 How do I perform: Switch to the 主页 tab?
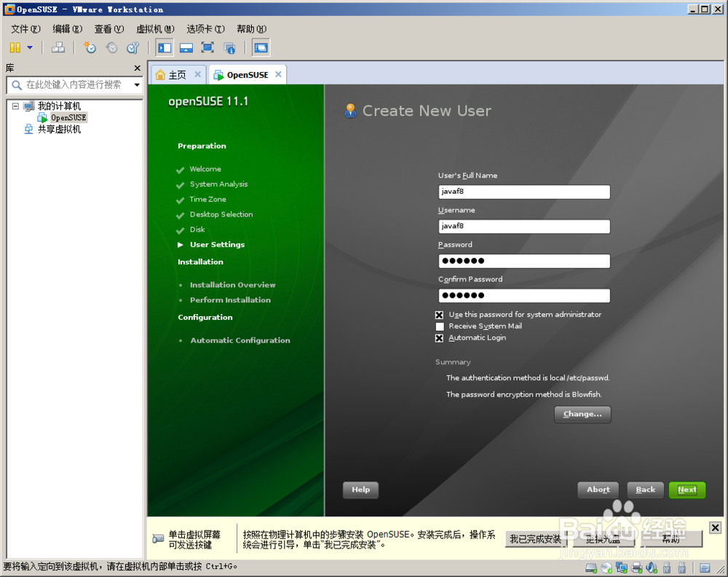(177, 75)
